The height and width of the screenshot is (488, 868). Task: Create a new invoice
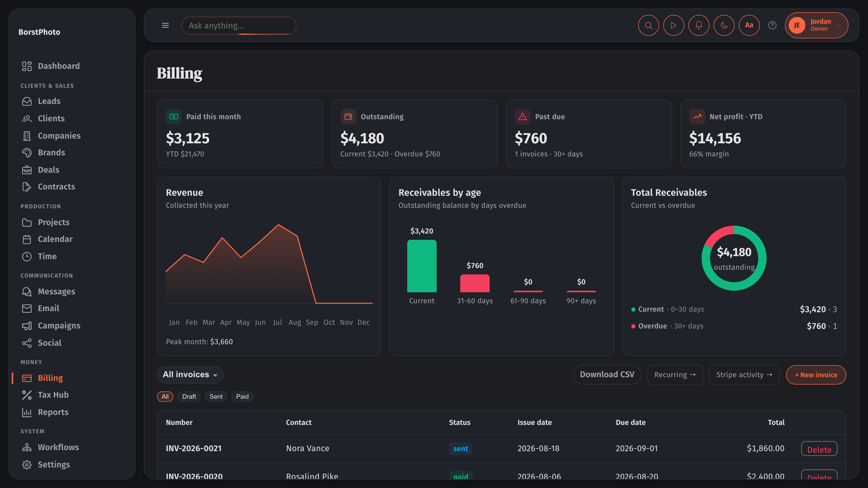click(816, 375)
